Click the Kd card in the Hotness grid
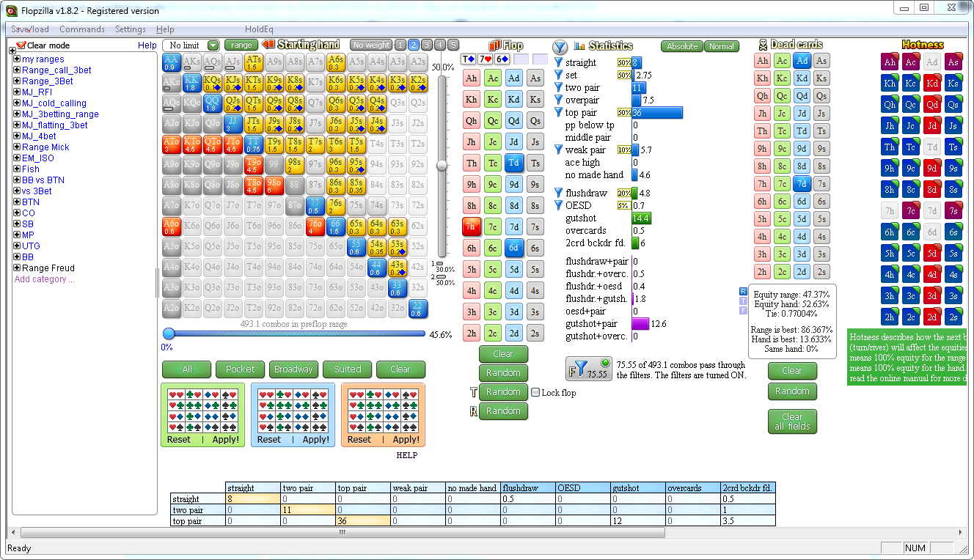 click(x=931, y=83)
